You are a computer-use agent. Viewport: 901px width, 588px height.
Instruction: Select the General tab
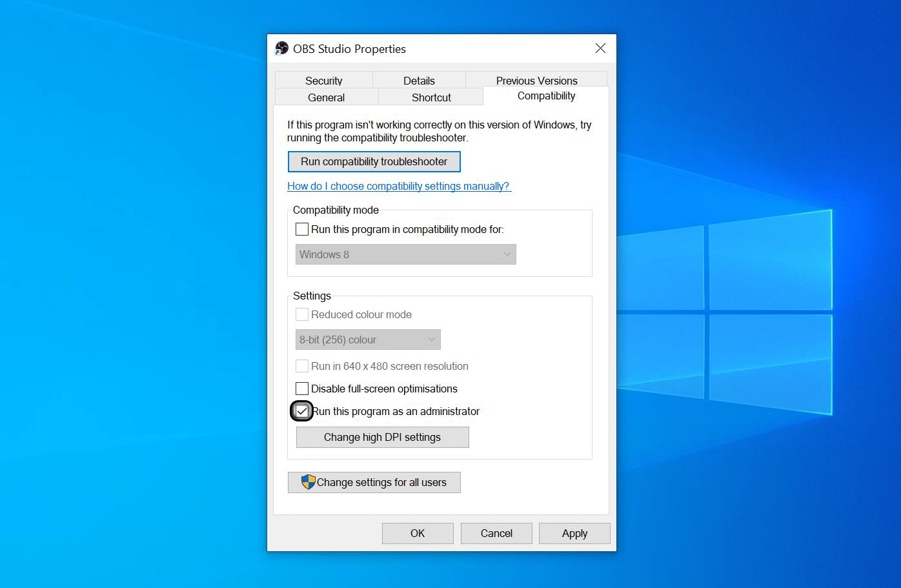[326, 97]
